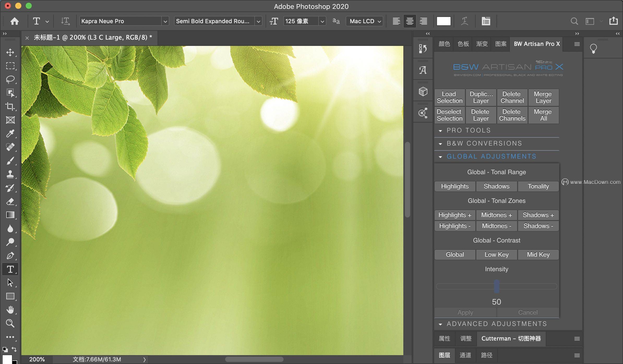Expand the PRO TOOLS section
623x364 pixels.
point(440,131)
